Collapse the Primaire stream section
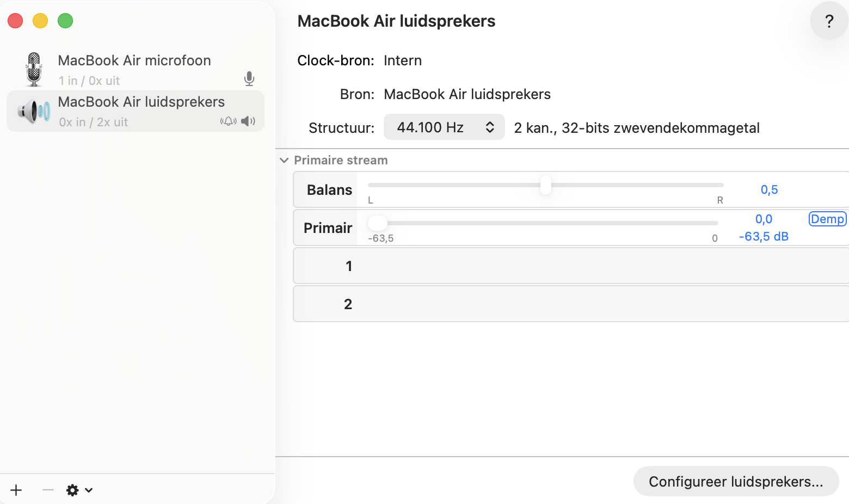Viewport: 849px width, 504px height. click(x=284, y=160)
